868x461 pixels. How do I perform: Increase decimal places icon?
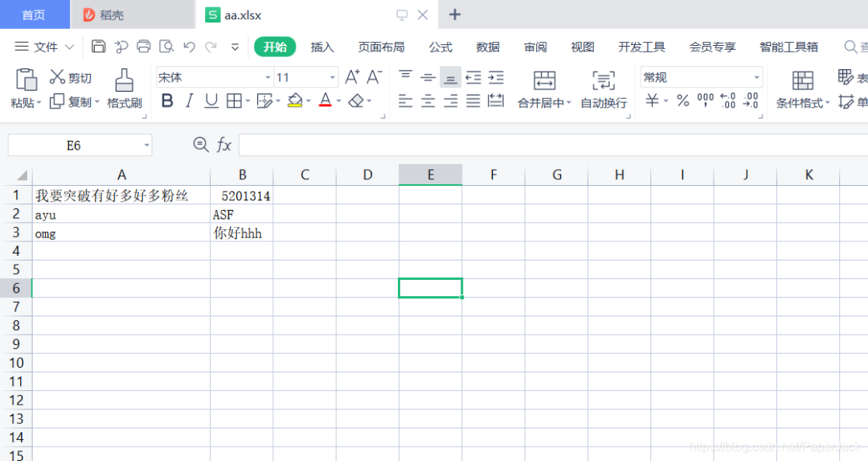(728, 101)
